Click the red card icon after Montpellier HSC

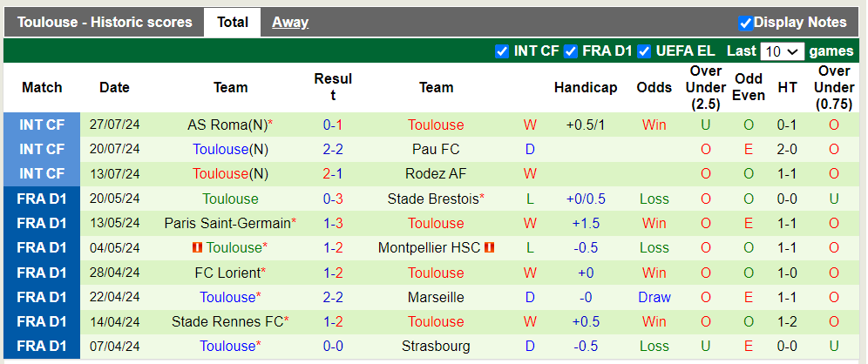coord(489,248)
